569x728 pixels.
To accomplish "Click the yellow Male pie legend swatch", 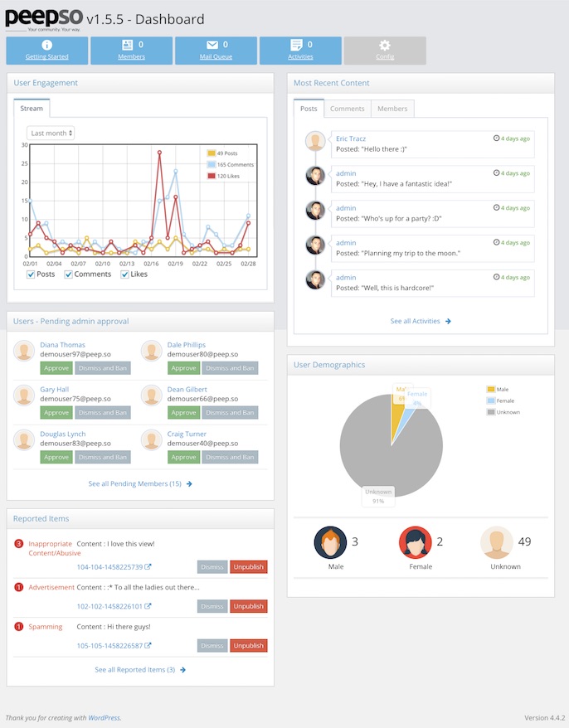I will tap(491, 390).
